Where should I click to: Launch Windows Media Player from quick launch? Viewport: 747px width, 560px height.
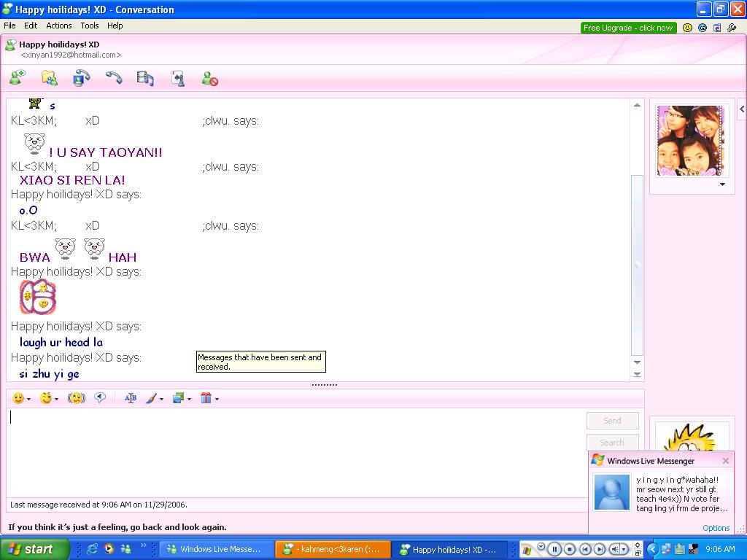(109, 549)
